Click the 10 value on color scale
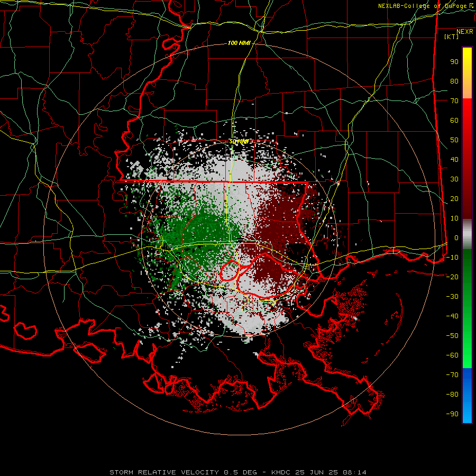The width and height of the screenshot is (476, 476). point(454,218)
